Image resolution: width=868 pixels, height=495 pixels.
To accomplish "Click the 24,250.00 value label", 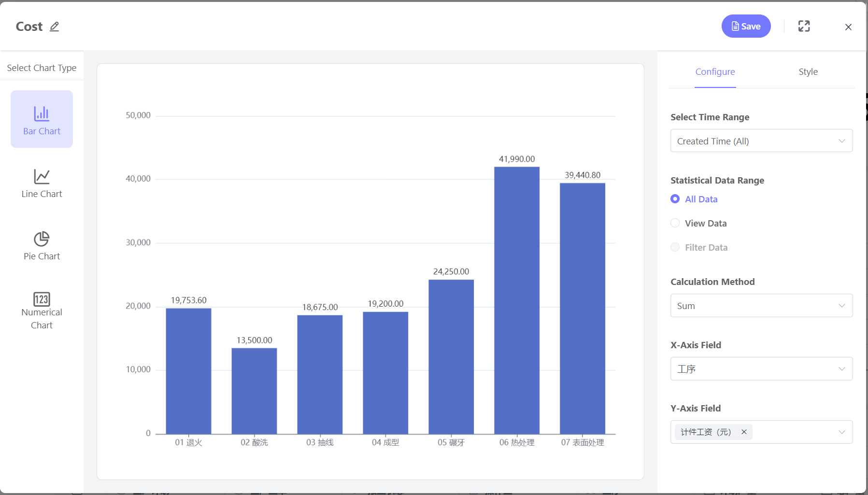I will pyautogui.click(x=451, y=272).
